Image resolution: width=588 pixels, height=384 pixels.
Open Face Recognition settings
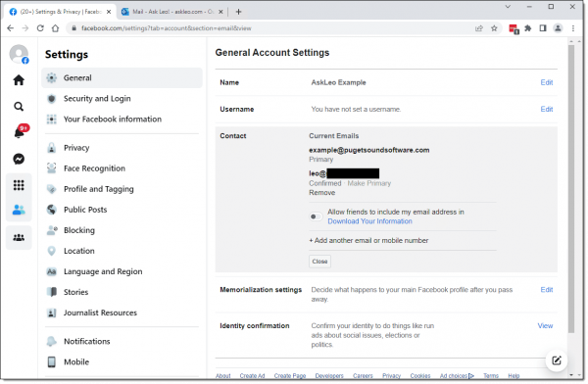(122, 168)
